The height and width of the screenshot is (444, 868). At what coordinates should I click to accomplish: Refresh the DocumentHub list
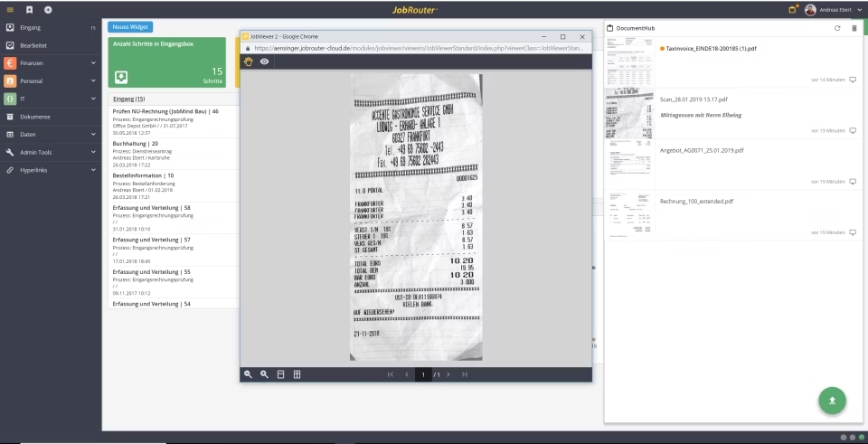coord(837,29)
